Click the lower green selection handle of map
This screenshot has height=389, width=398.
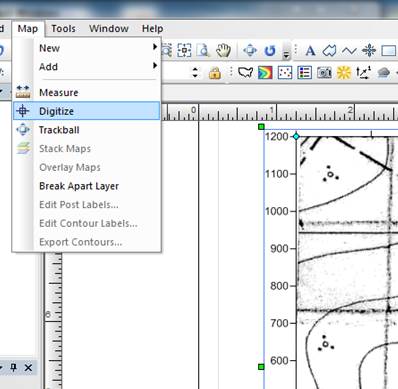coord(261,367)
